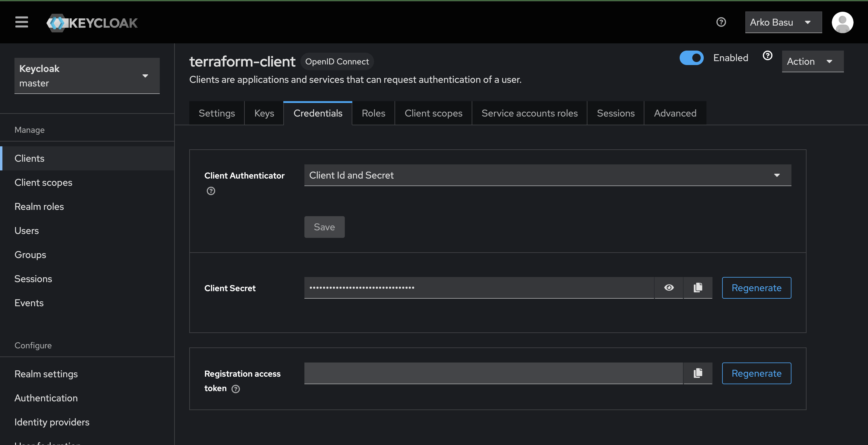Click the Save button
The image size is (868, 445).
324,227
